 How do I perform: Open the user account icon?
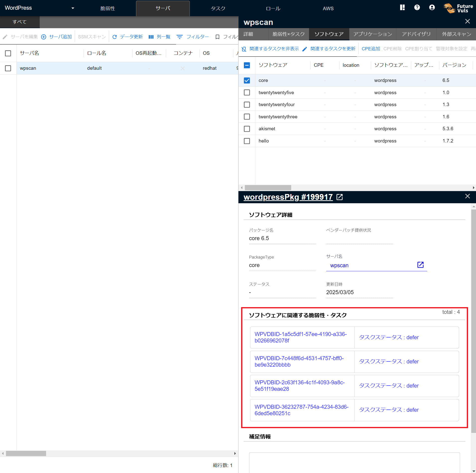click(x=432, y=8)
